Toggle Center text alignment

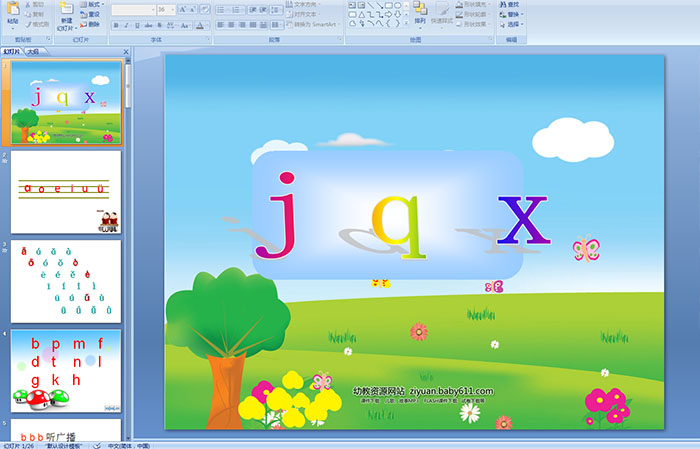pyautogui.click(x=231, y=25)
